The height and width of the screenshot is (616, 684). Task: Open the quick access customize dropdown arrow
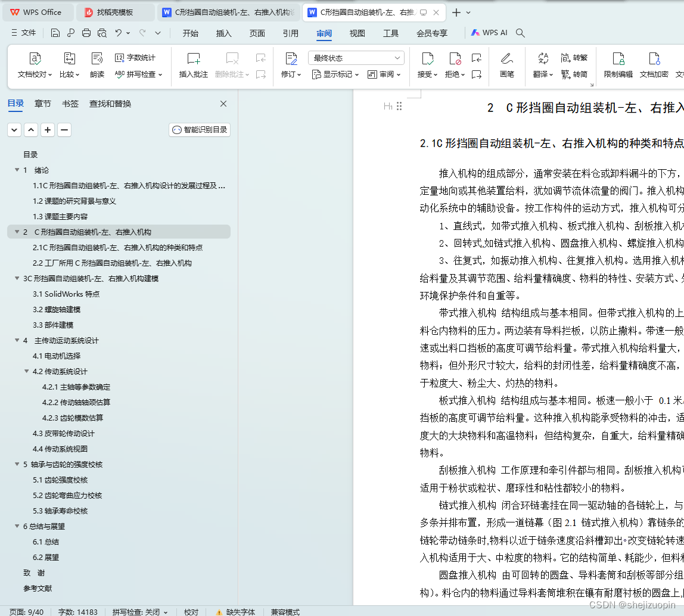(x=158, y=33)
